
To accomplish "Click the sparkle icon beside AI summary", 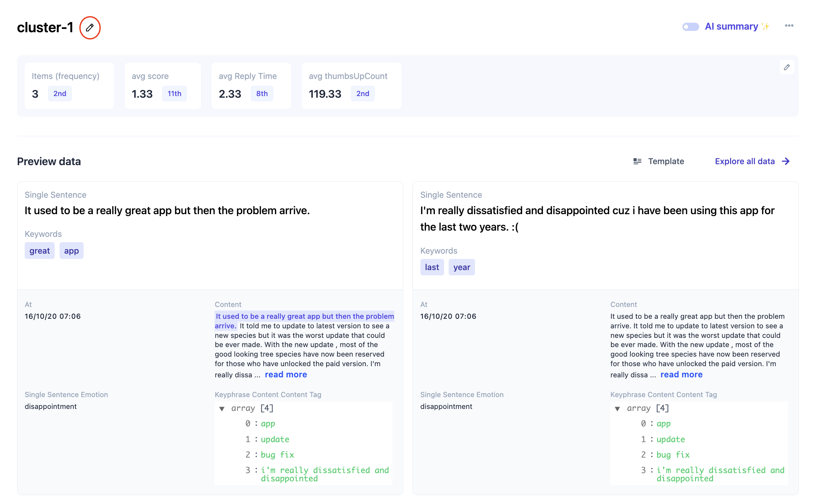I will pyautogui.click(x=766, y=26).
